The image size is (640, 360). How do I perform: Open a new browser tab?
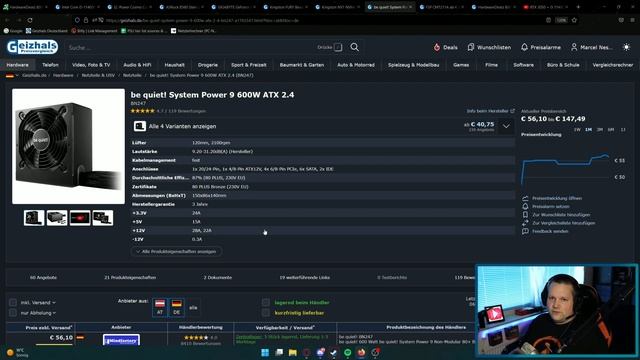[578, 7]
